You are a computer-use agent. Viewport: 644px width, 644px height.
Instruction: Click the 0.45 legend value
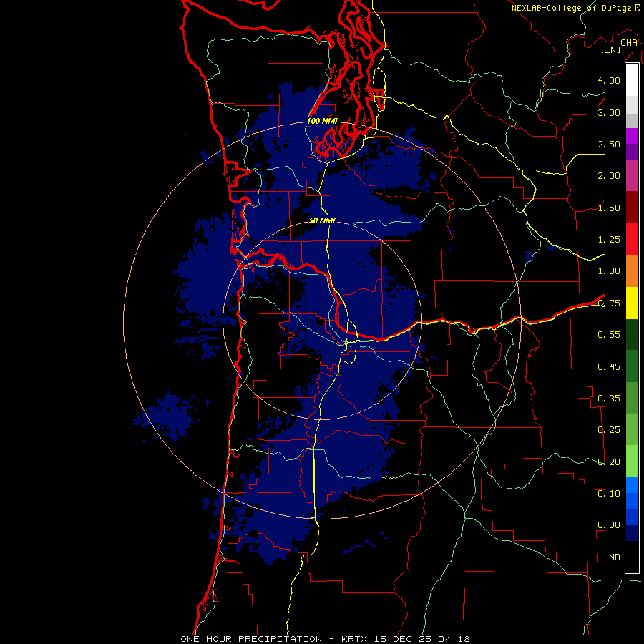pos(609,366)
